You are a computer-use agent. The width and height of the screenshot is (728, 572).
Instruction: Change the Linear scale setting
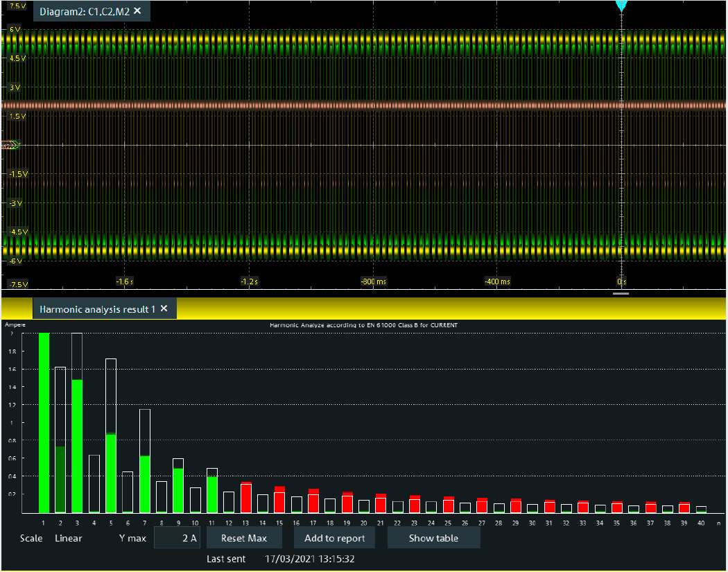tap(68, 537)
